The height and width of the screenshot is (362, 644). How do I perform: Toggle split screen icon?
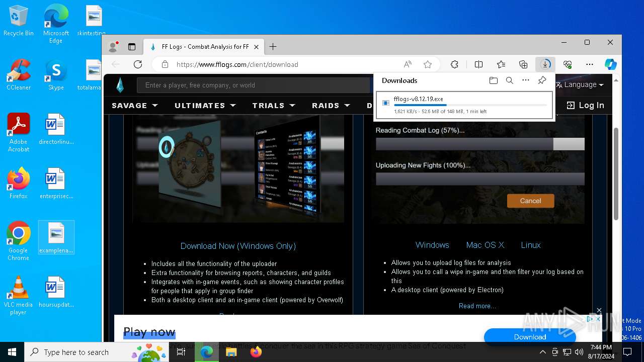point(478,64)
